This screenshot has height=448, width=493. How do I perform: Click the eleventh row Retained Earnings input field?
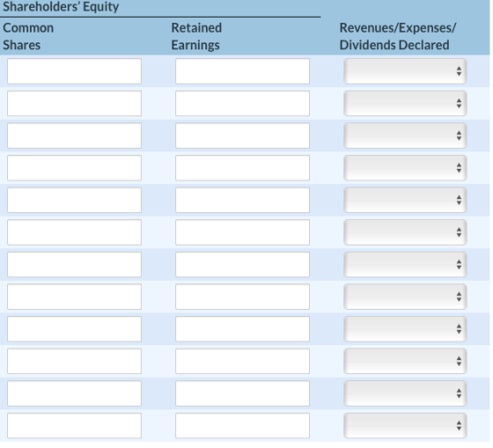tap(243, 393)
